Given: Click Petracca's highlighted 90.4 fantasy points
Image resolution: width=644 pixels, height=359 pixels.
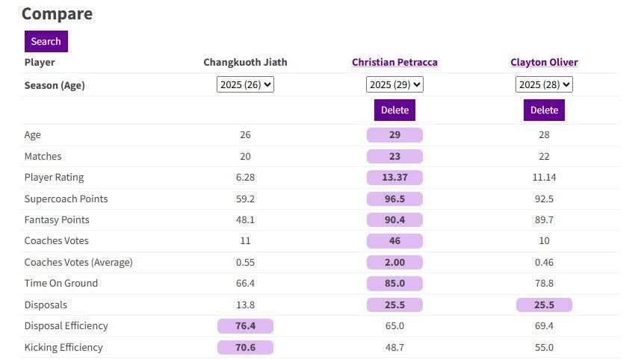Looking at the screenshot, I should pos(394,220).
